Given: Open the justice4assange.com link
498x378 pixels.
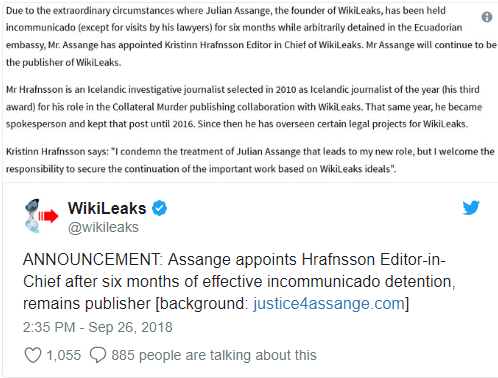Looking at the screenshot, I should pyautogui.click(x=329, y=304).
